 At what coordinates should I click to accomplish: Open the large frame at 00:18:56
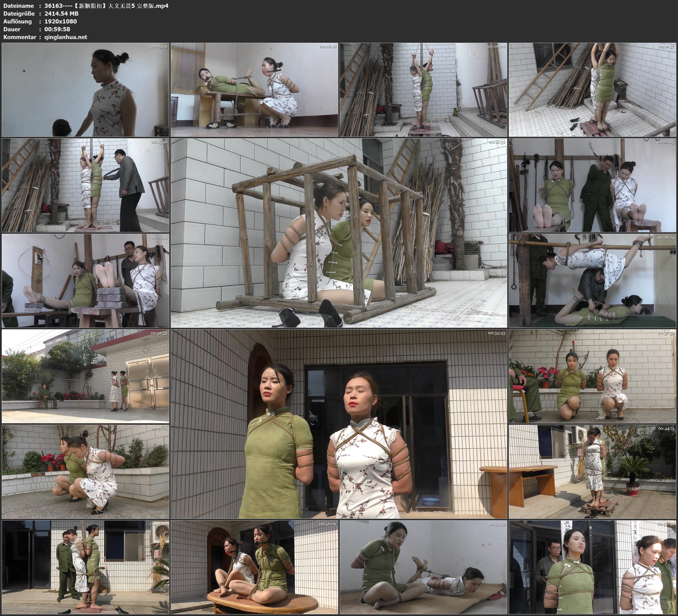tap(339, 233)
